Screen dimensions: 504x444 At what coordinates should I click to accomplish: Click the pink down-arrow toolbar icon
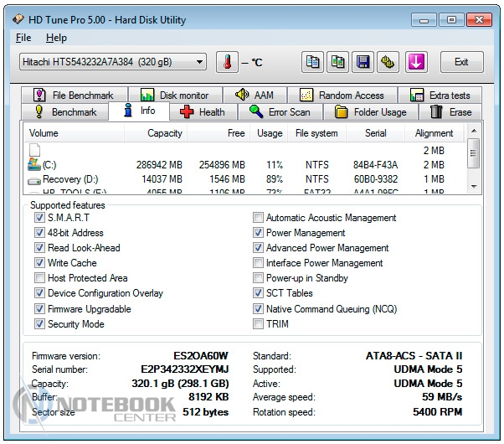tap(417, 62)
